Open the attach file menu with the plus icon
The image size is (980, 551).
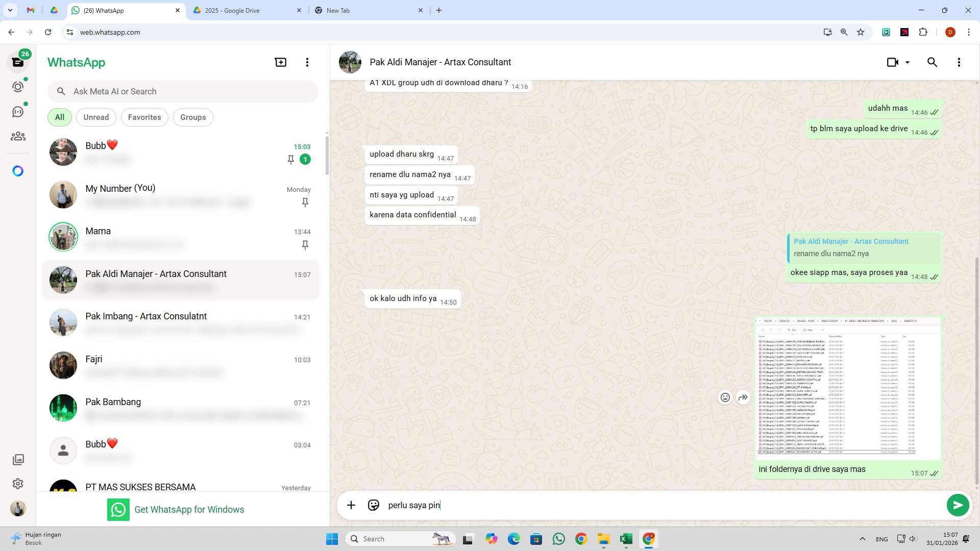351,505
